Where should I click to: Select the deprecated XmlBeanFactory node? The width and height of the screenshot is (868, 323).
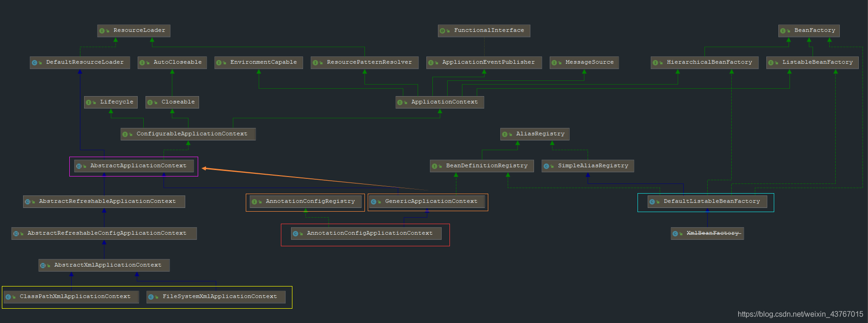pos(707,233)
